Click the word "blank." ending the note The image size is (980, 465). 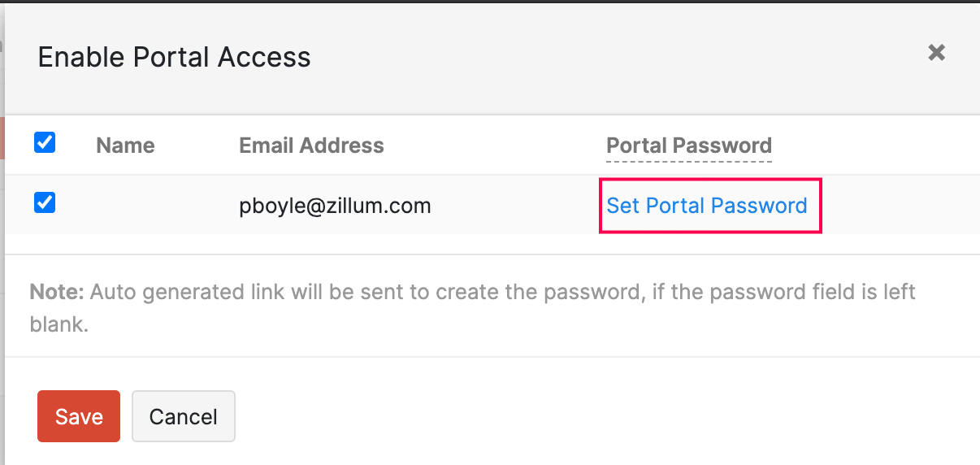tap(59, 324)
